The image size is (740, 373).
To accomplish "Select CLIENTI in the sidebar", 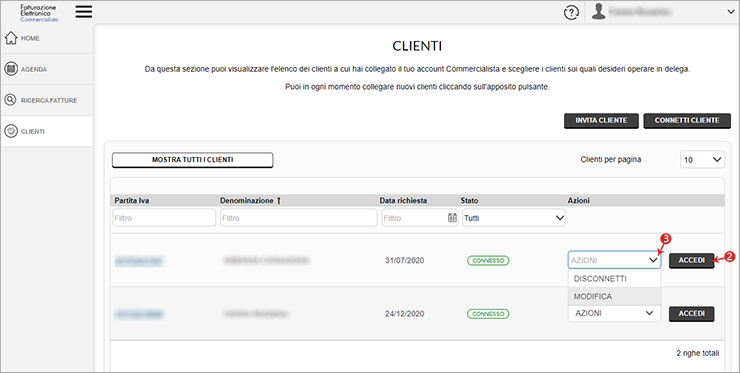I will pos(33,132).
